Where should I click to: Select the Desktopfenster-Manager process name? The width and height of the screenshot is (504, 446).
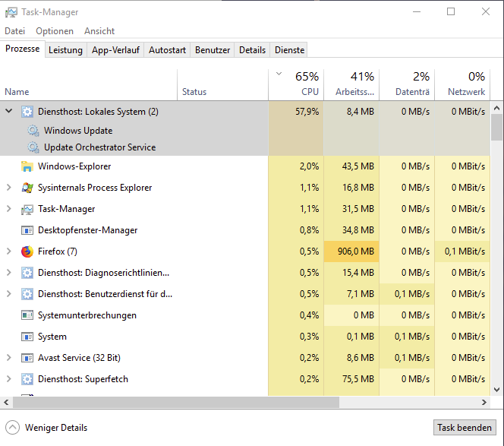click(88, 230)
